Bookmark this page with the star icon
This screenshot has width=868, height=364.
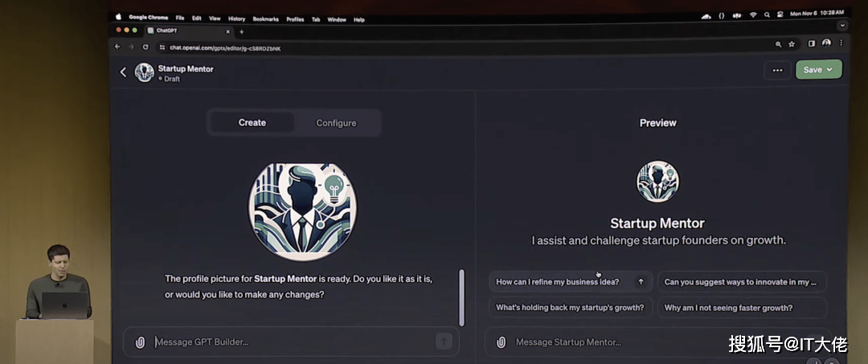point(792,44)
